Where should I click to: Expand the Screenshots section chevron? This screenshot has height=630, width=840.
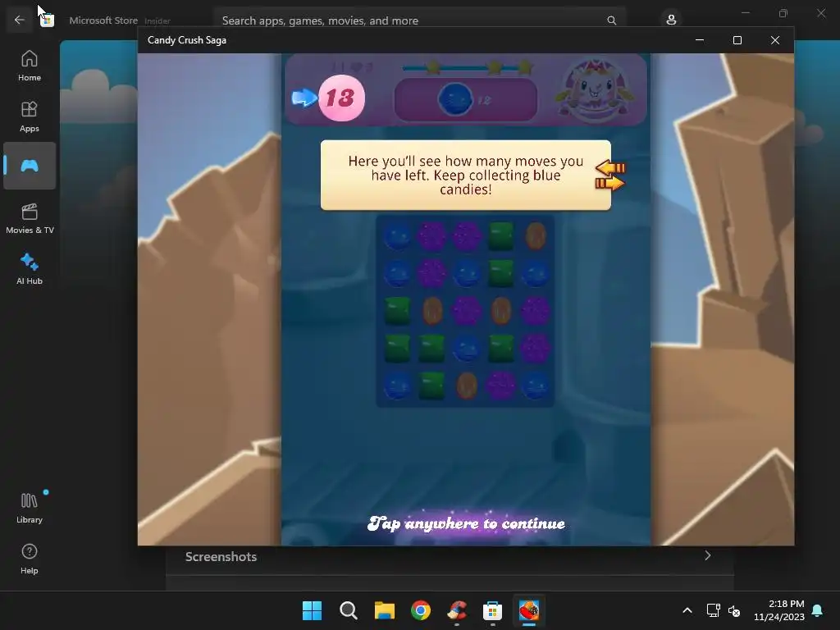tap(708, 555)
